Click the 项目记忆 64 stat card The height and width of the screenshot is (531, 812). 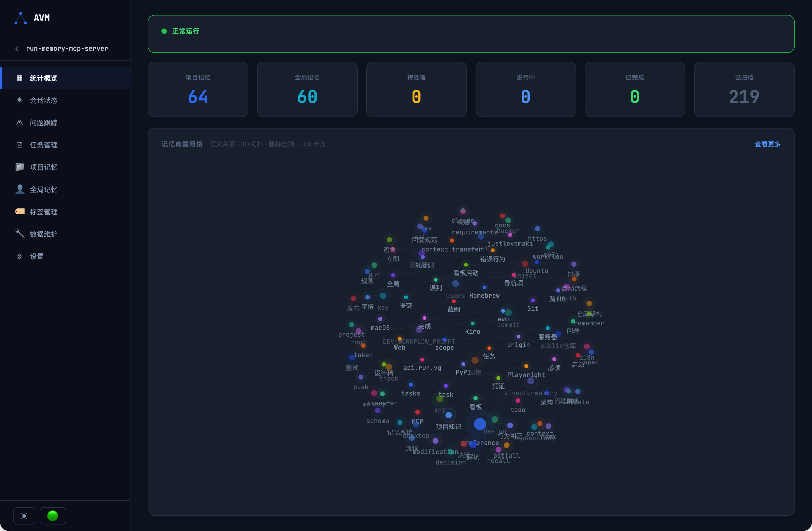(x=198, y=89)
